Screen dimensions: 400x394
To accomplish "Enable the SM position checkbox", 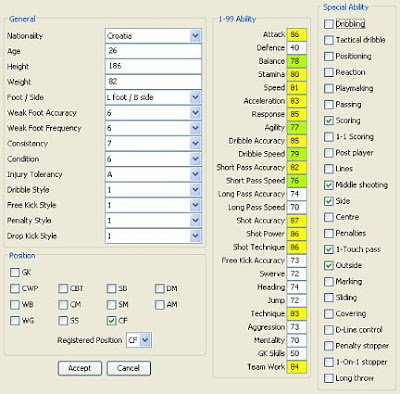I will (x=111, y=304).
